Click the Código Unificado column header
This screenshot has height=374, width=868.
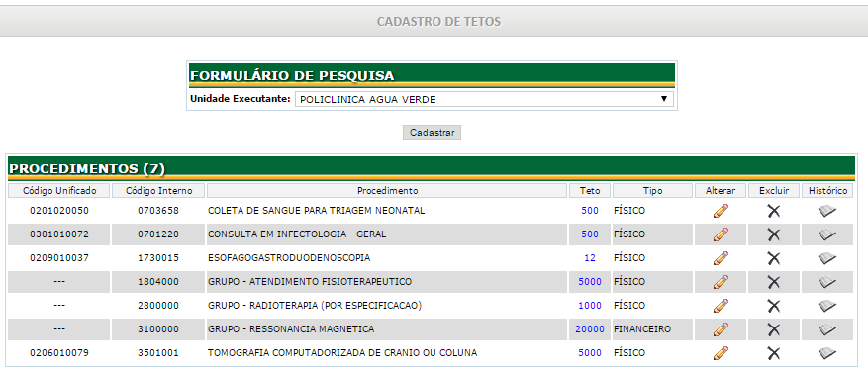(x=59, y=191)
